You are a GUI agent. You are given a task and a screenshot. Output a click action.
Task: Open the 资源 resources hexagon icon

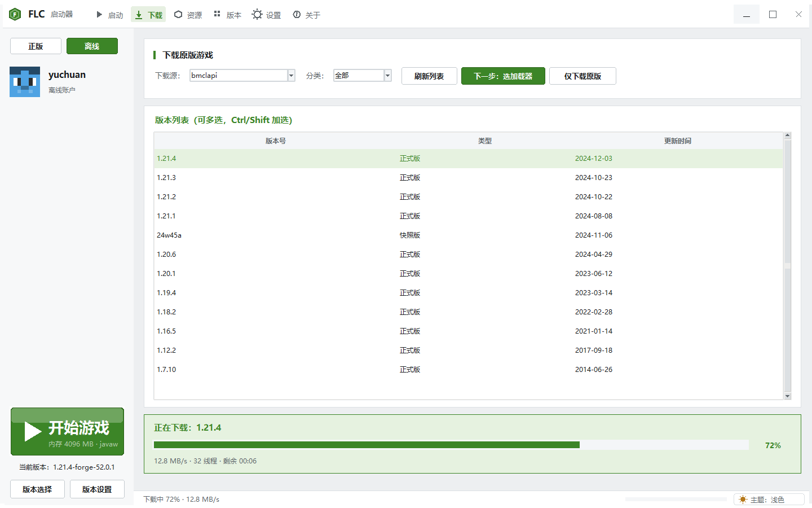178,15
